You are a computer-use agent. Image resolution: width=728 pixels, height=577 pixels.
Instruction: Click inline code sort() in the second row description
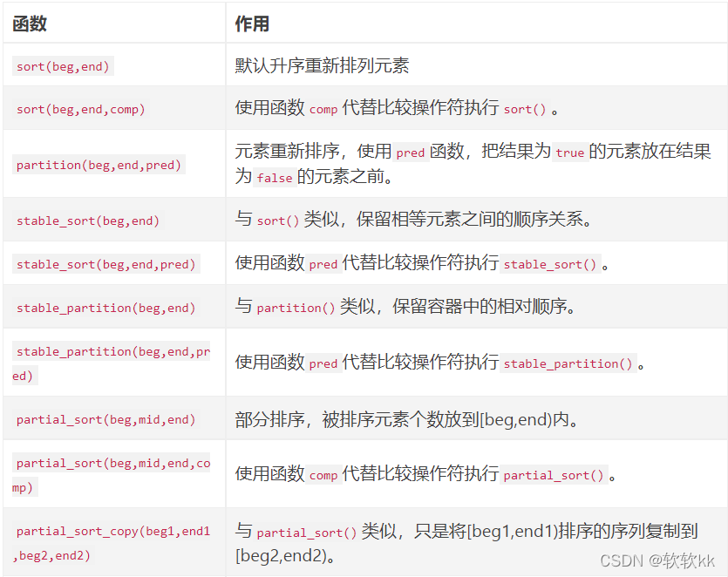(x=525, y=109)
